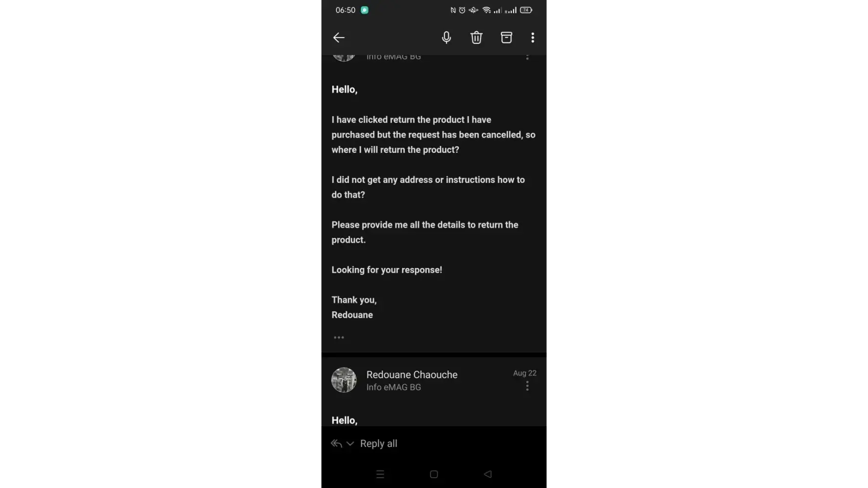
Task: Tap the green status-bar notification icon
Action: [364, 10]
